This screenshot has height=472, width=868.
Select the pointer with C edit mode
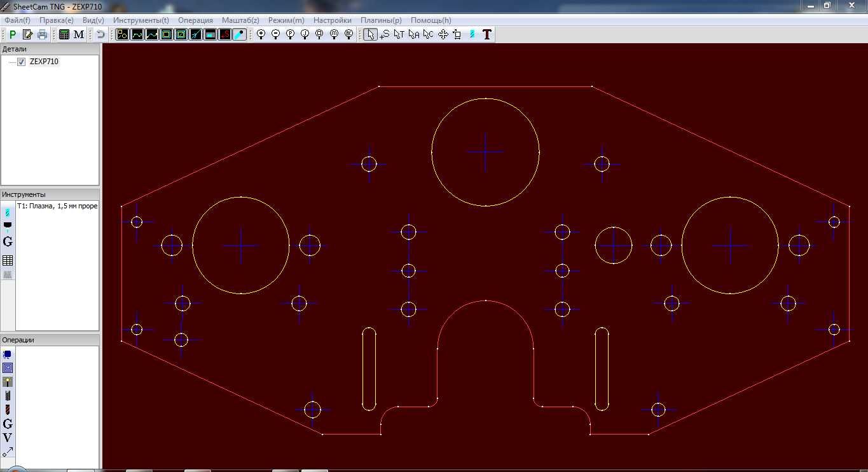pos(429,34)
